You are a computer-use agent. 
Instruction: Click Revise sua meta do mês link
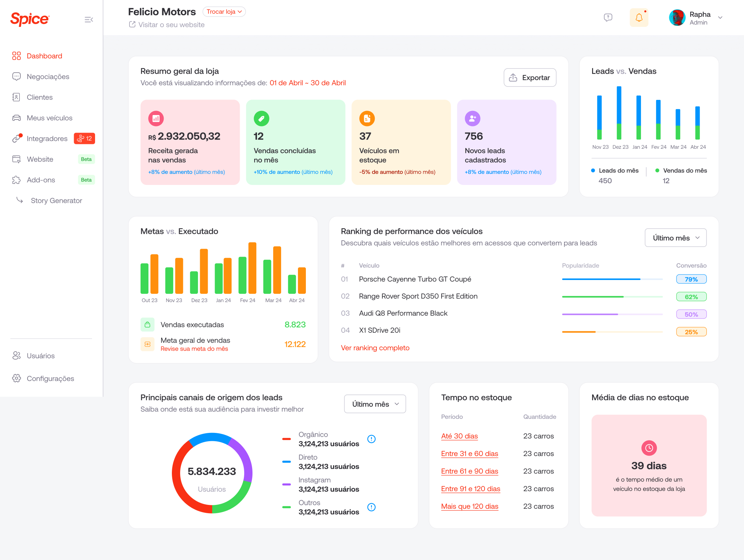pos(194,349)
